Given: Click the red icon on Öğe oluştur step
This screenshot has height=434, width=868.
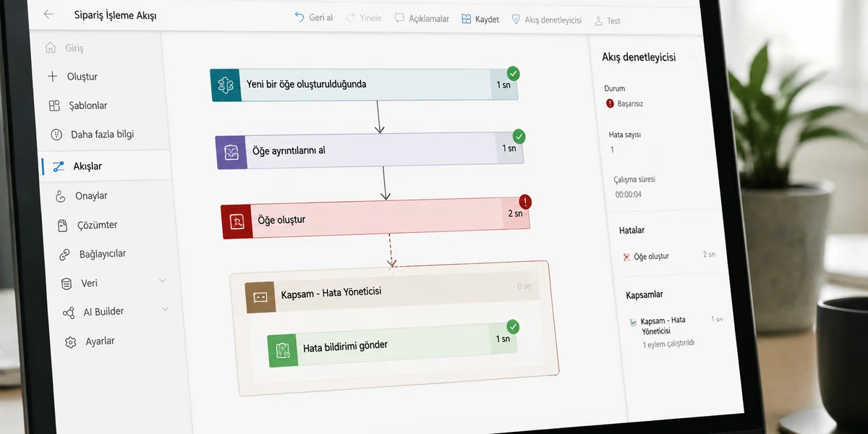Looking at the screenshot, I should coord(237,221).
